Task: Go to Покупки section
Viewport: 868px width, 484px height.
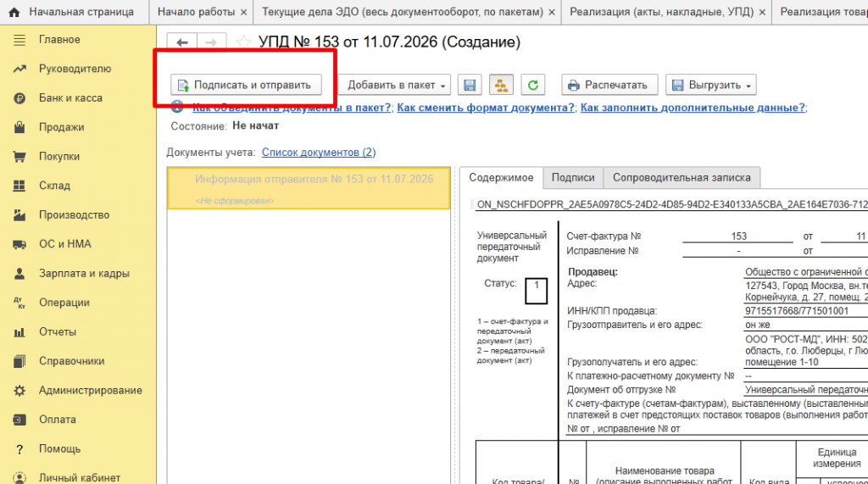Action: tap(59, 157)
